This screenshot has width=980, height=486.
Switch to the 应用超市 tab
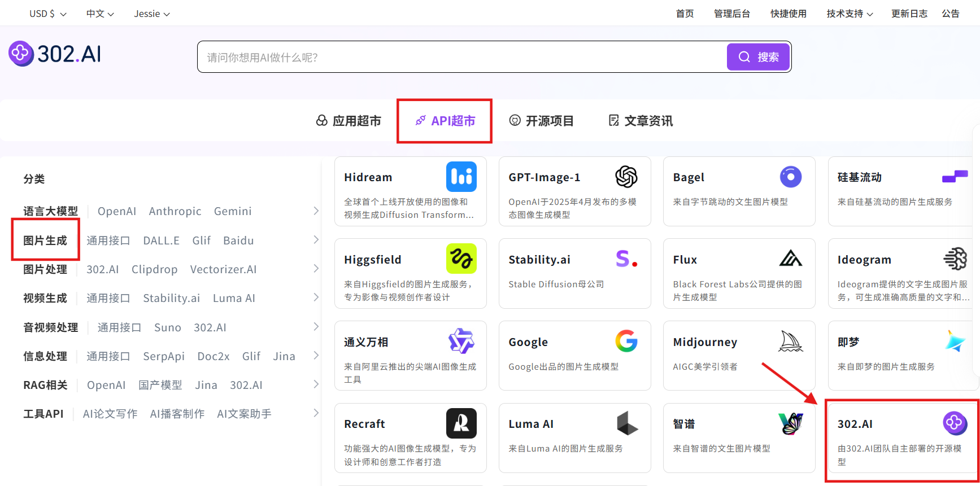[349, 121]
